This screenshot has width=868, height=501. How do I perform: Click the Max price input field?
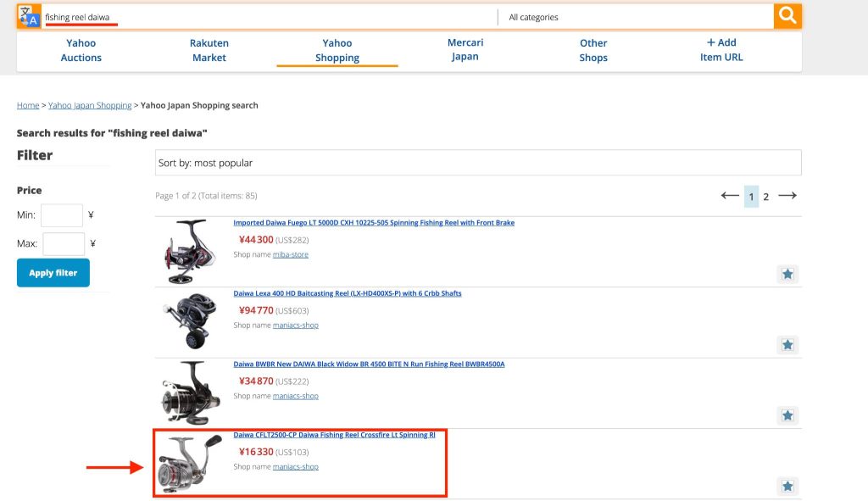pyautogui.click(x=64, y=244)
